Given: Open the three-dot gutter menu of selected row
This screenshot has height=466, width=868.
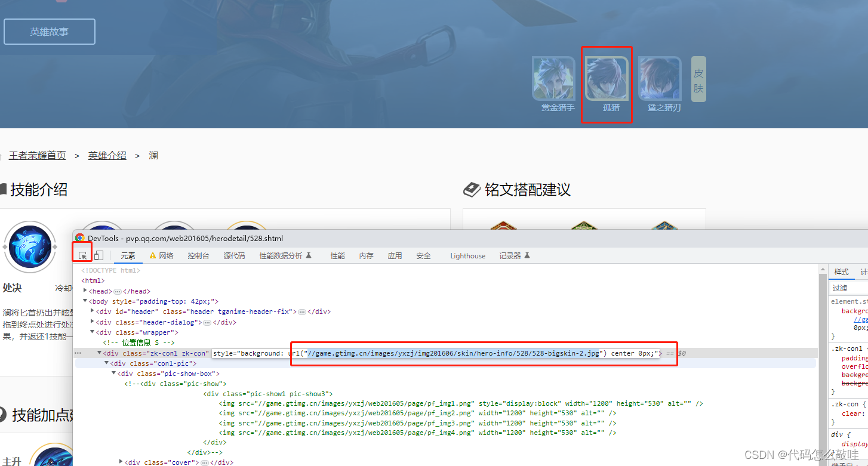Looking at the screenshot, I should pyautogui.click(x=78, y=353).
